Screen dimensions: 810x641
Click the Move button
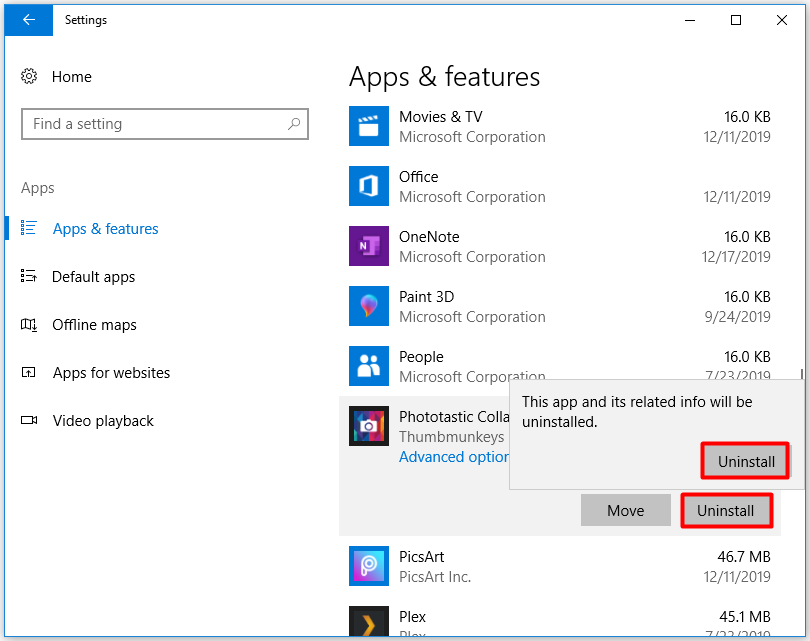tap(626, 510)
